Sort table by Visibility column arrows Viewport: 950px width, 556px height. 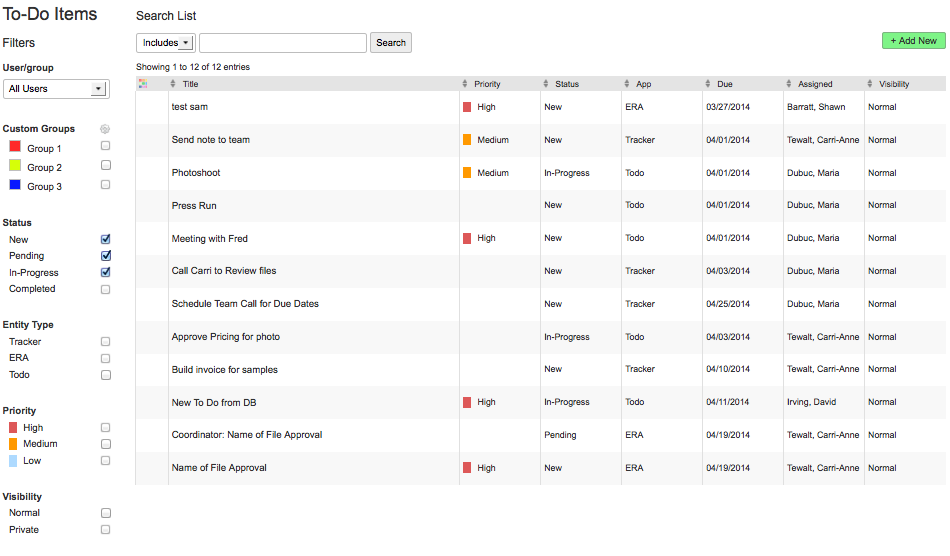click(869, 84)
